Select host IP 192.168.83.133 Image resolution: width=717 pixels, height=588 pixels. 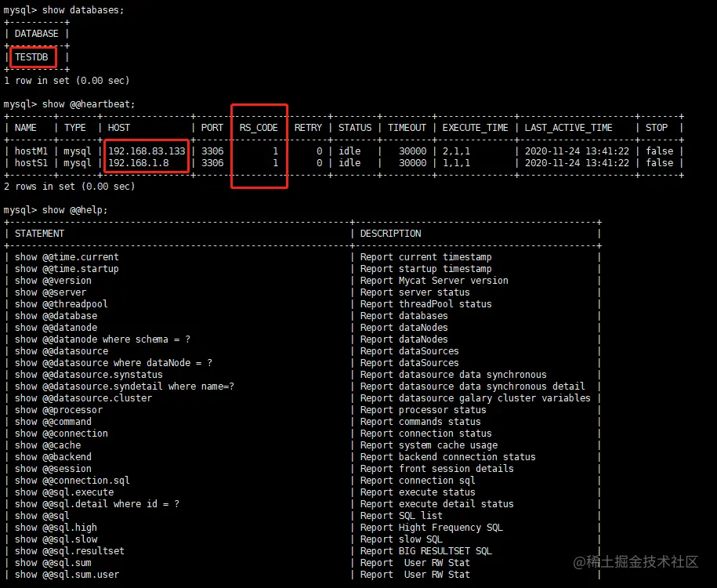point(147,151)
